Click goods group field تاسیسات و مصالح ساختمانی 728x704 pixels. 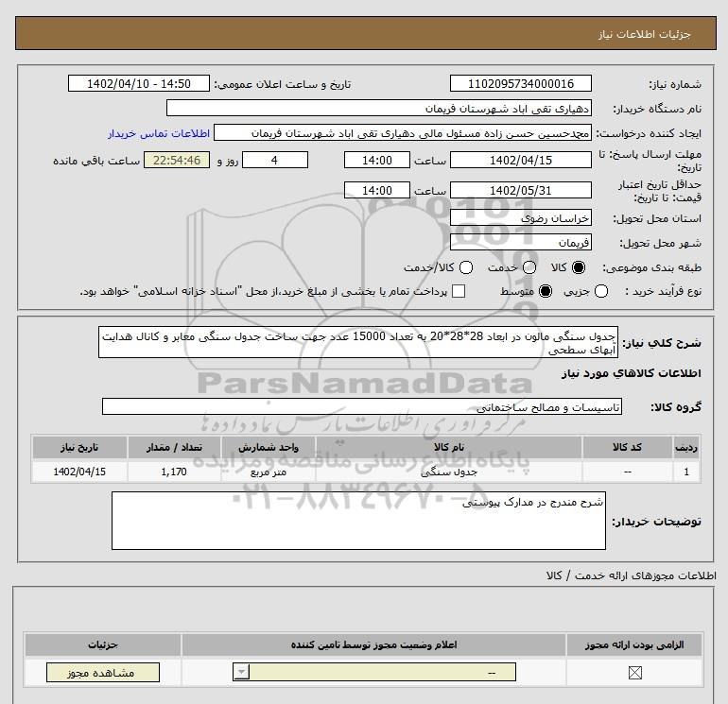coord(362,406)
